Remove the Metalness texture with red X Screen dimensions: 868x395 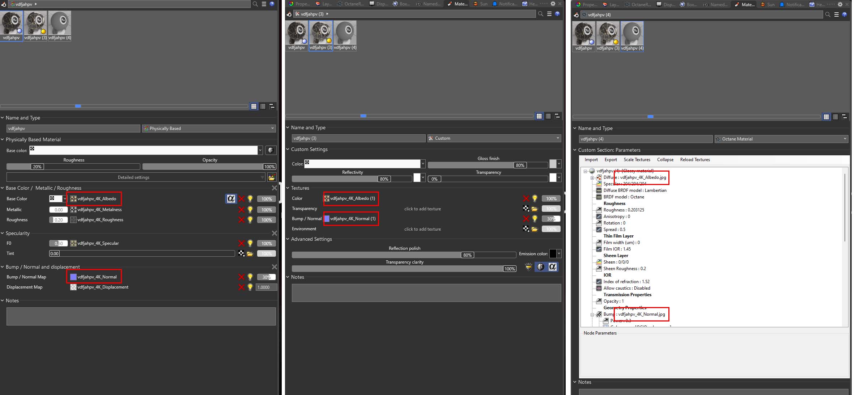point(241,210)
